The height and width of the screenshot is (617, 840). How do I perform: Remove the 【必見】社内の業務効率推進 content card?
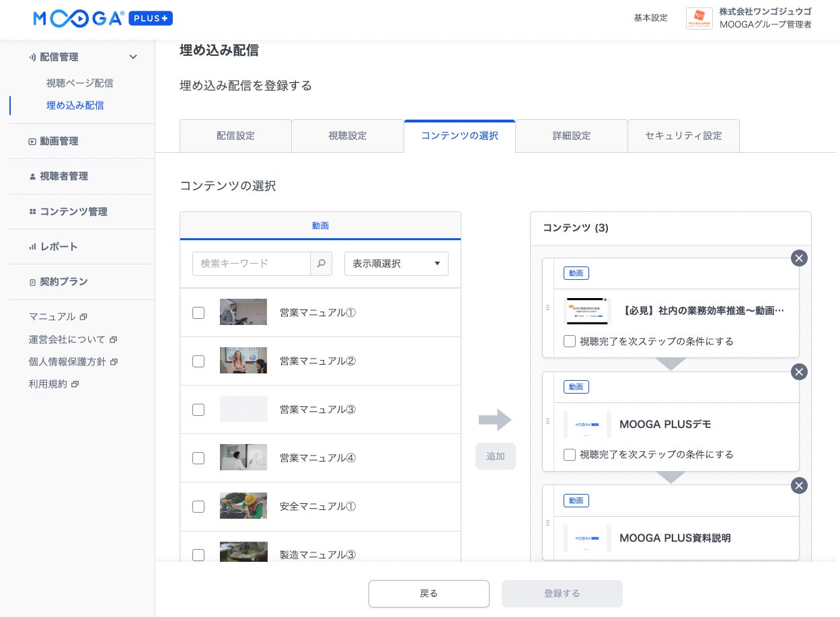[799, 258]
